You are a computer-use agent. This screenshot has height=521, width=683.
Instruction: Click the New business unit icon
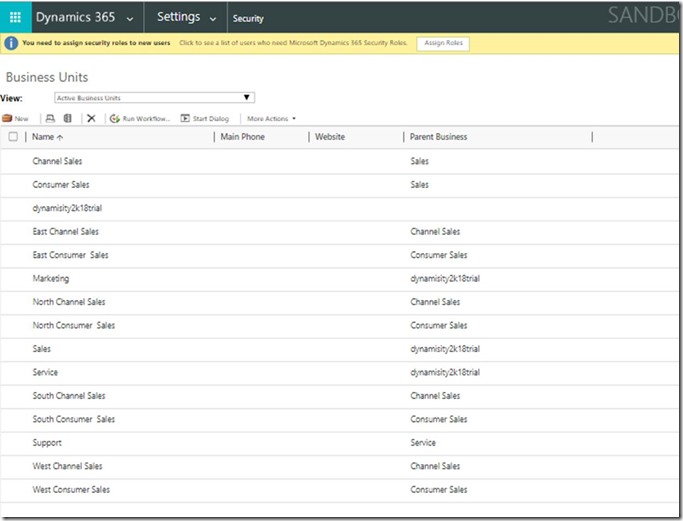coord(8,118)
